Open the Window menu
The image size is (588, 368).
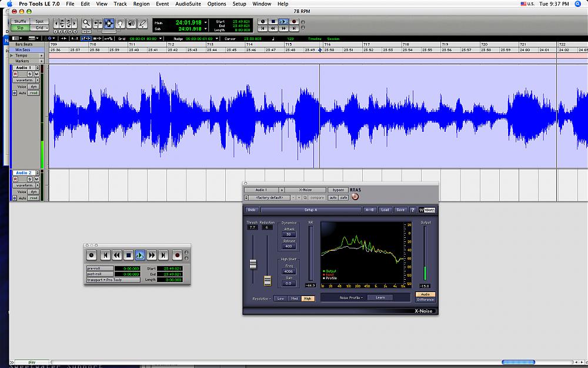pos(262,4)
